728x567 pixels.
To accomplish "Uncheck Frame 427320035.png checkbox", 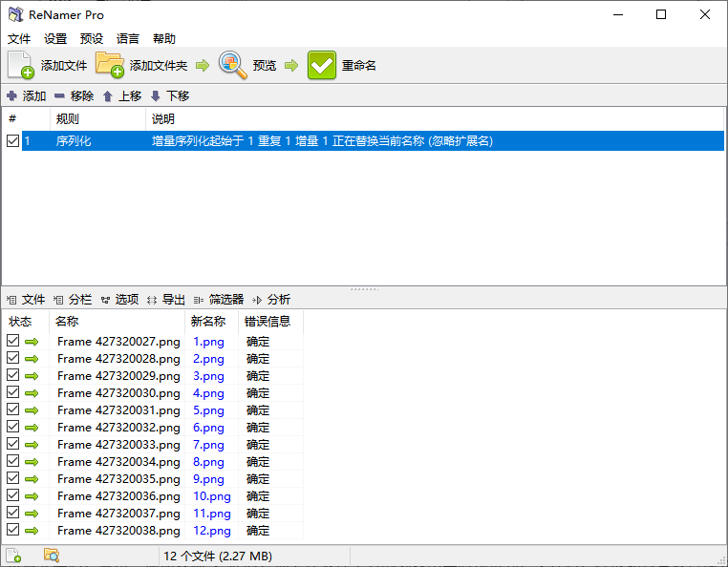I will (x=13, y=478).
